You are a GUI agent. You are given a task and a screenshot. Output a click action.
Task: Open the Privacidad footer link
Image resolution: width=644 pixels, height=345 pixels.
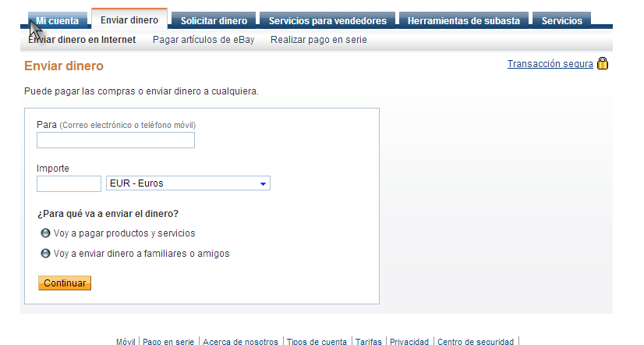[409, 342]
